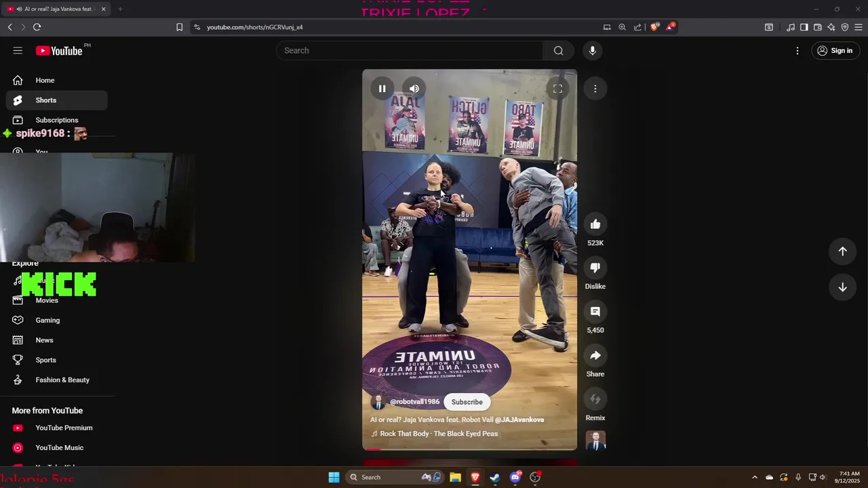Close the AI or real? browser tab
The height and width of the screenshot is (488, 868).
point(104,9)
